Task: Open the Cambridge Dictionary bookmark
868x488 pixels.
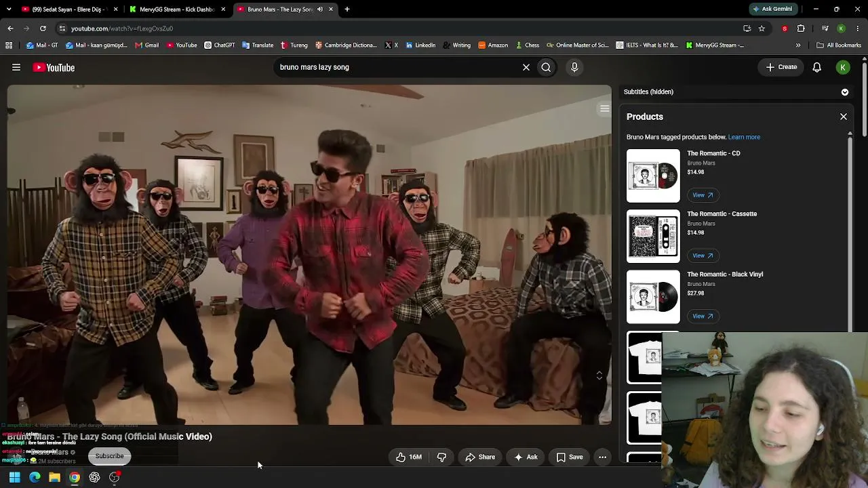Action: pos(346,45)
